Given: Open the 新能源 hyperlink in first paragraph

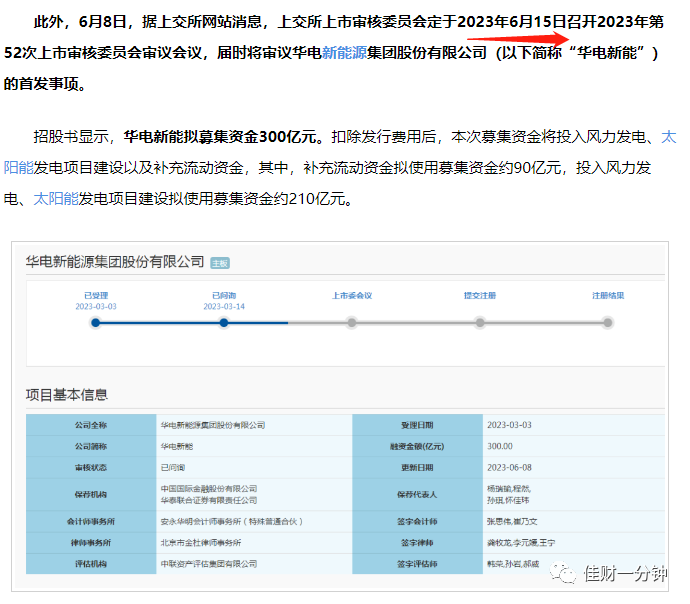Looking at the screenshot, I should (345, 53).
